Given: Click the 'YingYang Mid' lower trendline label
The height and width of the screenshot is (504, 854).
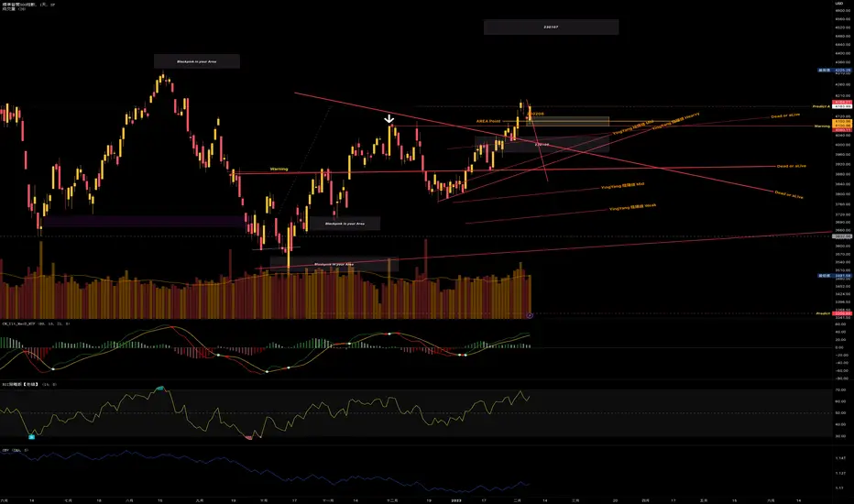Looking at the screenshot, I should point(622,186).
